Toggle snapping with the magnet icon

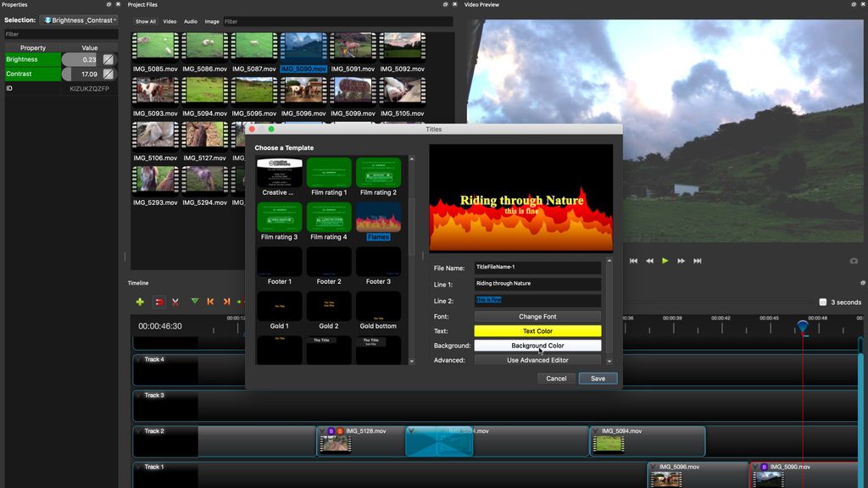159,301
